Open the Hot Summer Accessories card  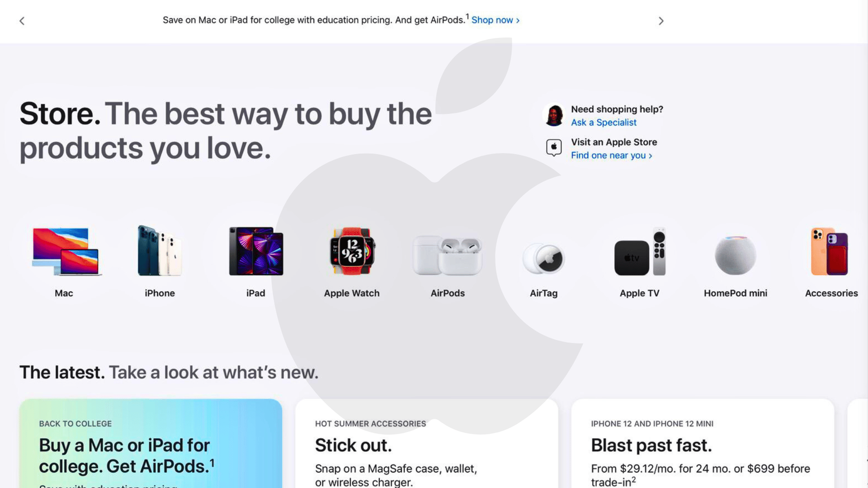(x=426, y=445)
